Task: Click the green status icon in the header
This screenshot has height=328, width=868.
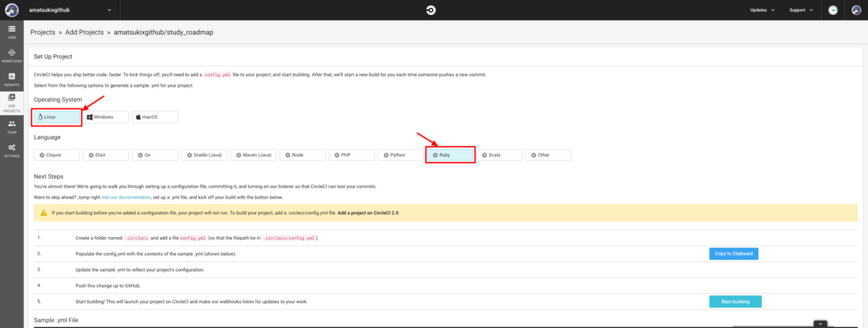Action: tap(833, 10)
